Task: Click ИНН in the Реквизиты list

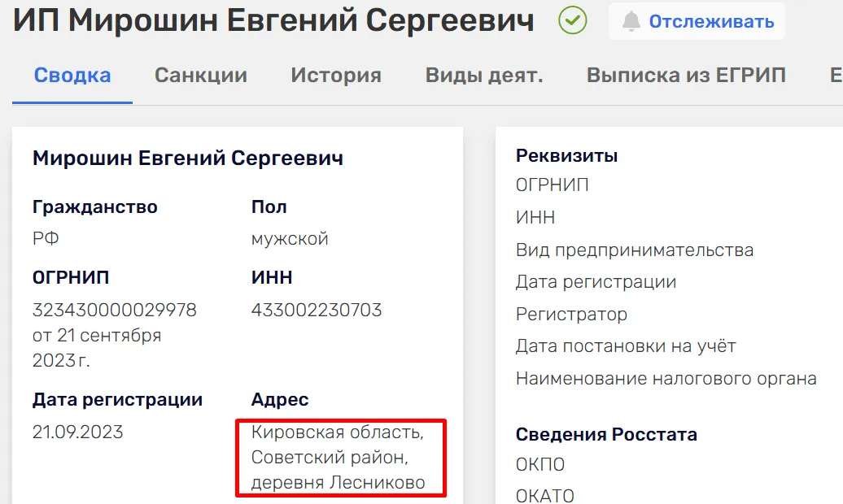Action: tap(535, 218)
